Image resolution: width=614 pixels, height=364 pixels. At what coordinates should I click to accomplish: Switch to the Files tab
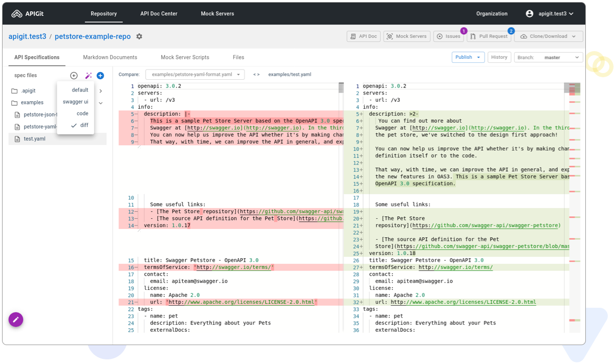238,57
